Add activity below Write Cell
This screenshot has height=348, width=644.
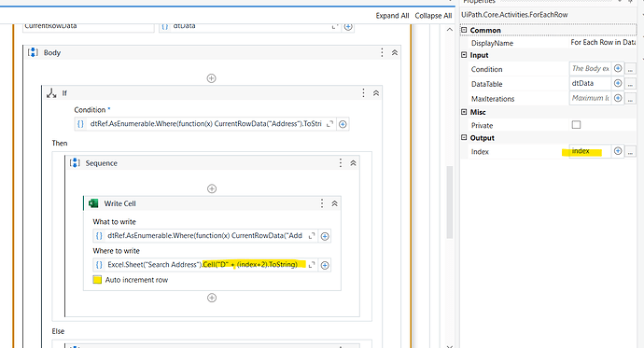point(212,298)
